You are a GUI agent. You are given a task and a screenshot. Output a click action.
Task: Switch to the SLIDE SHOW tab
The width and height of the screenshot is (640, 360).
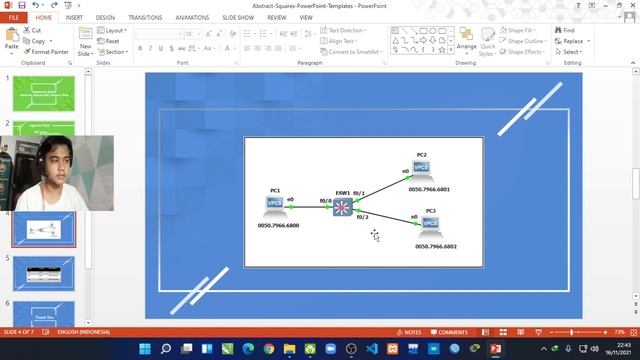[x=238, y=18]
